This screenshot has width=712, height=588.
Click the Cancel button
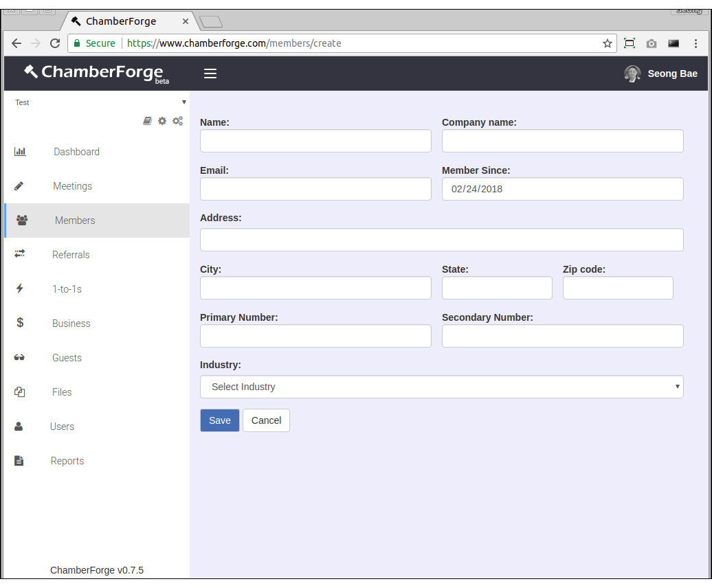(266, 420)
